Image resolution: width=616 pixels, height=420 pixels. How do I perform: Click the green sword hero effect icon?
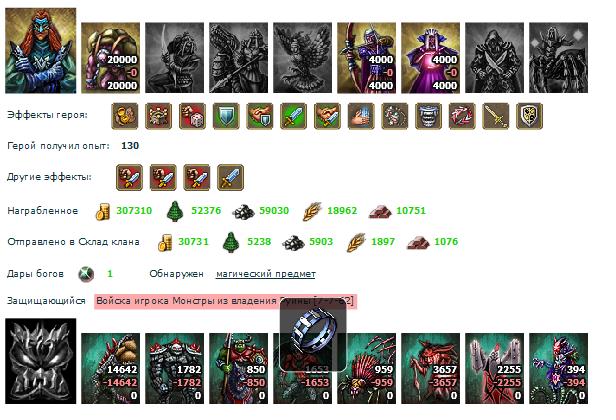[294, 116]
